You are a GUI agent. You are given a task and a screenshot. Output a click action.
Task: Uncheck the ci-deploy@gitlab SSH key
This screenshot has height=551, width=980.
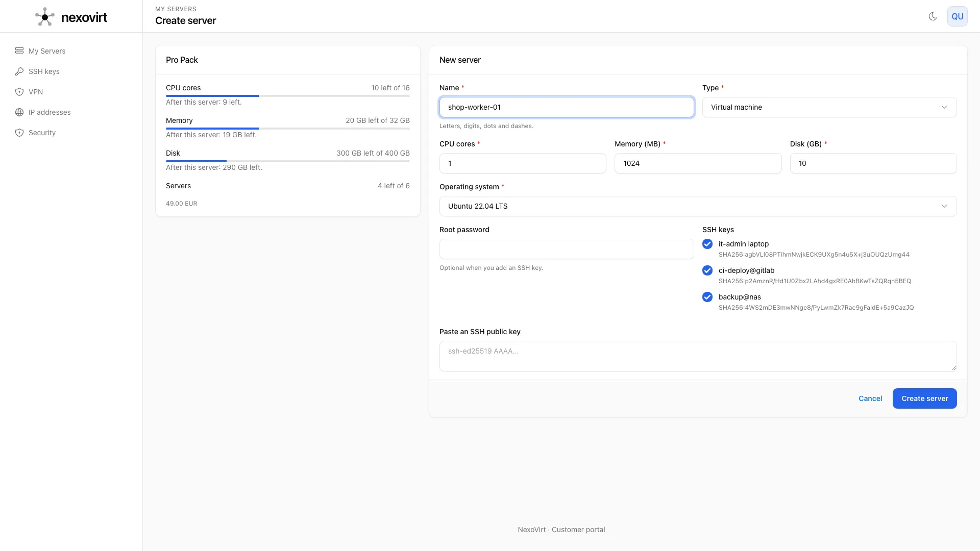[707, 270]
